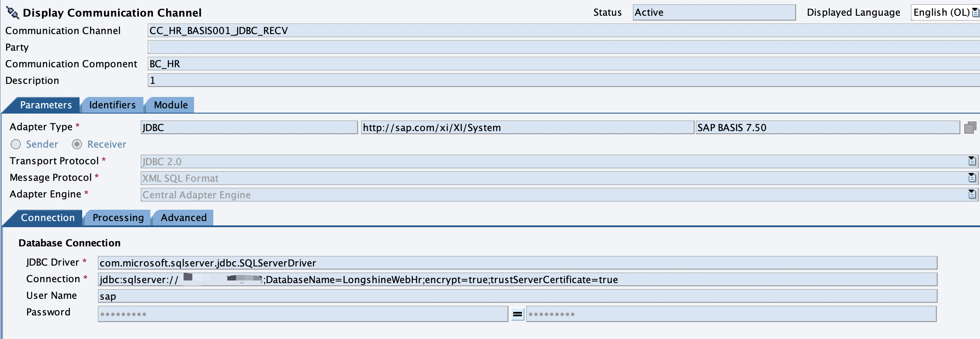The image size is (980, 339).
Task: Click the Adapter Engine label
Action: click(x=45, y=194)
